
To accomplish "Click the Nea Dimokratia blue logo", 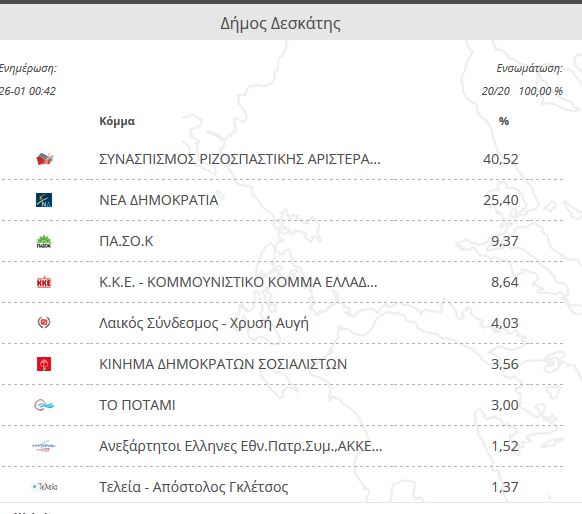I will (44, 200).
